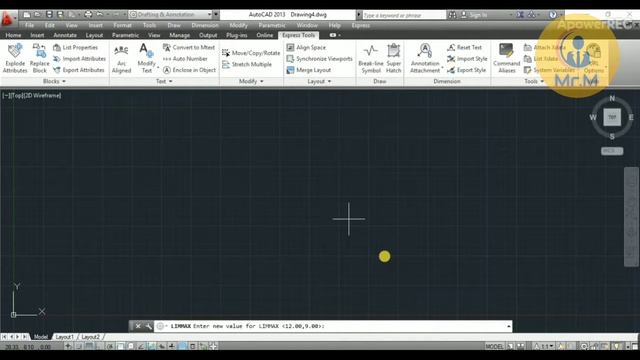Screen dimensions: 640x360
Task: Click Stretch Multiple
Action: click(247, 64)
